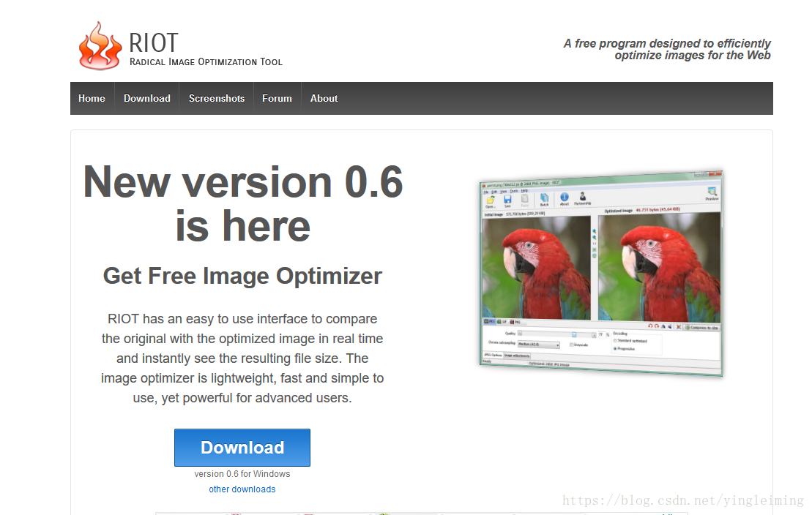The height and width of the screenshot is (515, 812).
Task: Click the blue Download button
Action: click(242, 448)
